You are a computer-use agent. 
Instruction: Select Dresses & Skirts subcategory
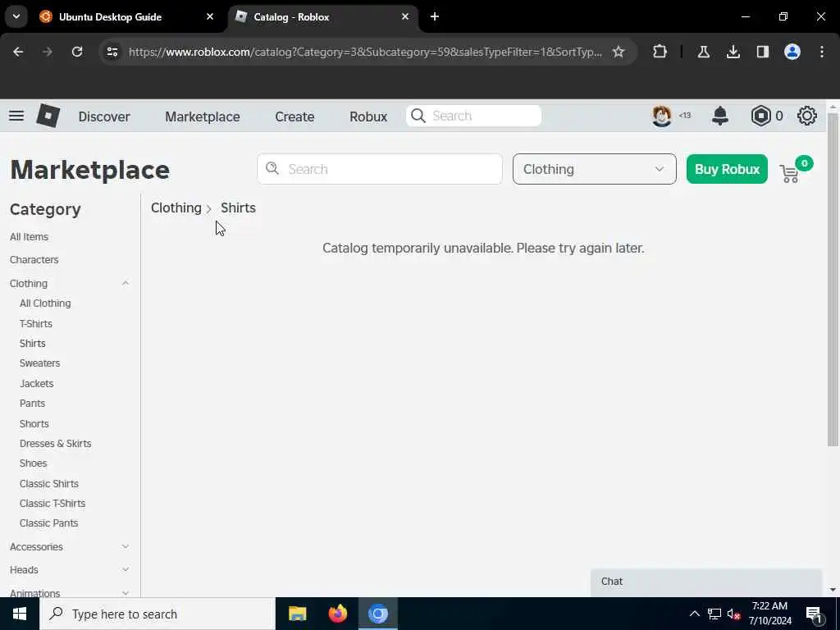point(55,444)
